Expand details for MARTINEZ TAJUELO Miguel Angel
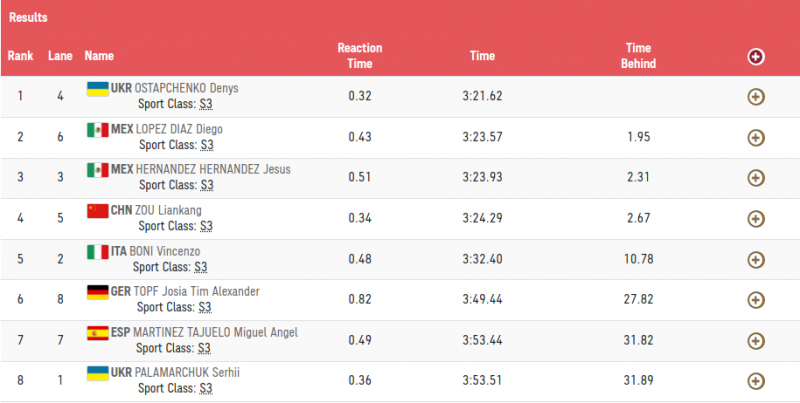The width and height of the screenshot is (800, 403). click(x=756, y=340)
